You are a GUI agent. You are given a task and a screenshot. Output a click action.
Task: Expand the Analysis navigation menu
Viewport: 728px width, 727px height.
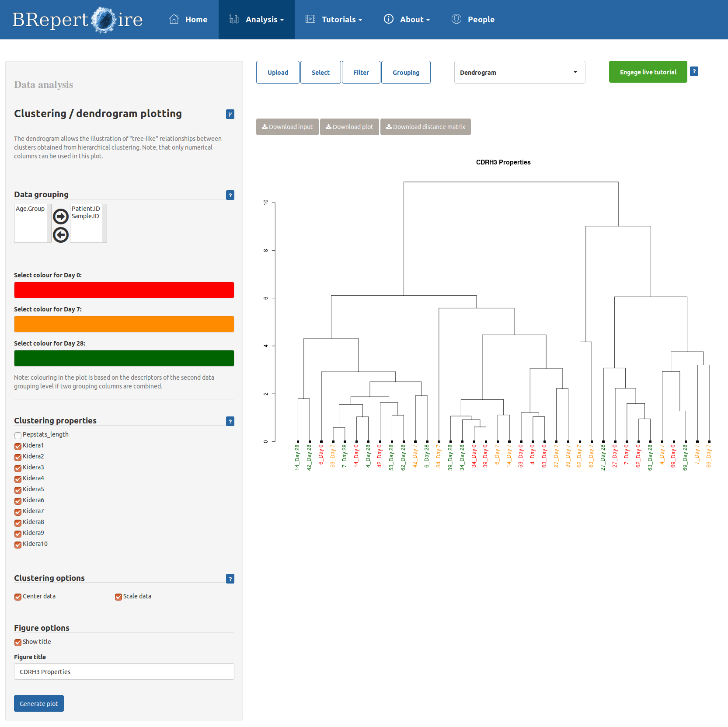pos(257,20)
